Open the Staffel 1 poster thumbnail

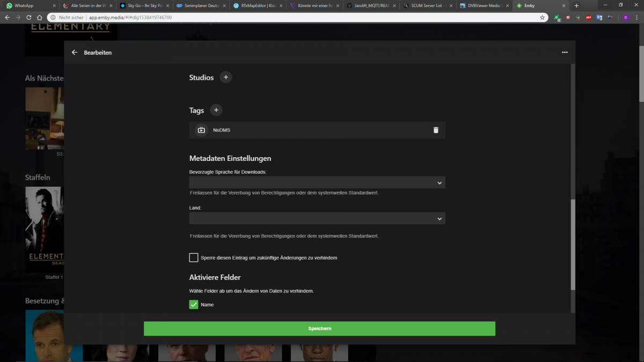(45, 230)
